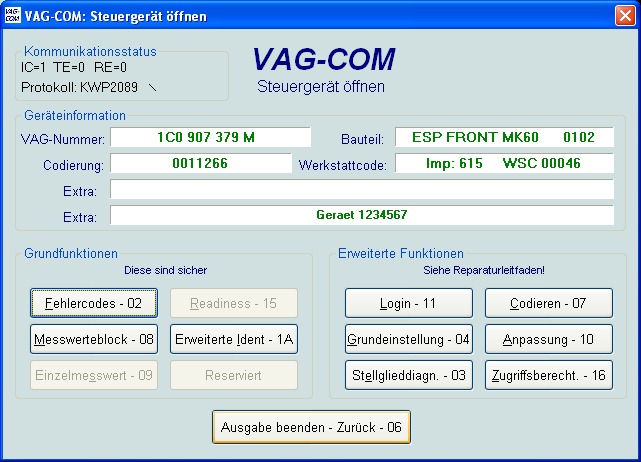The height and width of the screenshot is (462, 641).
Task: Open Fehlercodes - 02
Action: click(94, 303)
